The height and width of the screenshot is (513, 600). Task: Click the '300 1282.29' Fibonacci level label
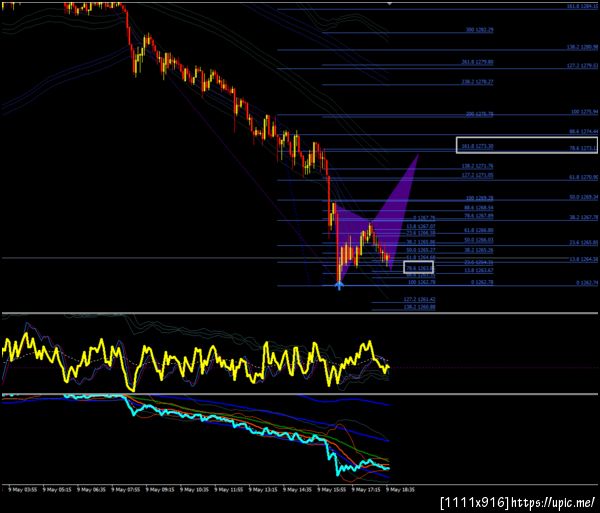point(479,30)
